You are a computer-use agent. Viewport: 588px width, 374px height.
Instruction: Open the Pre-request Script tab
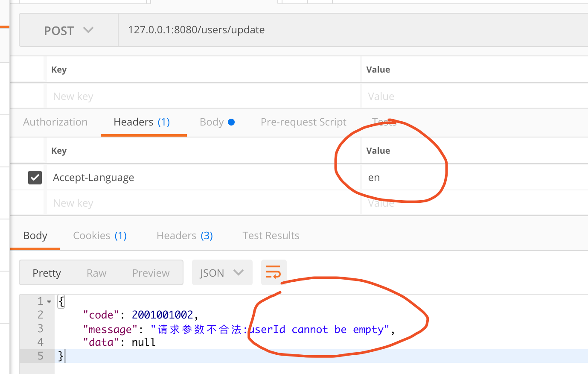[x=303, y=122]
